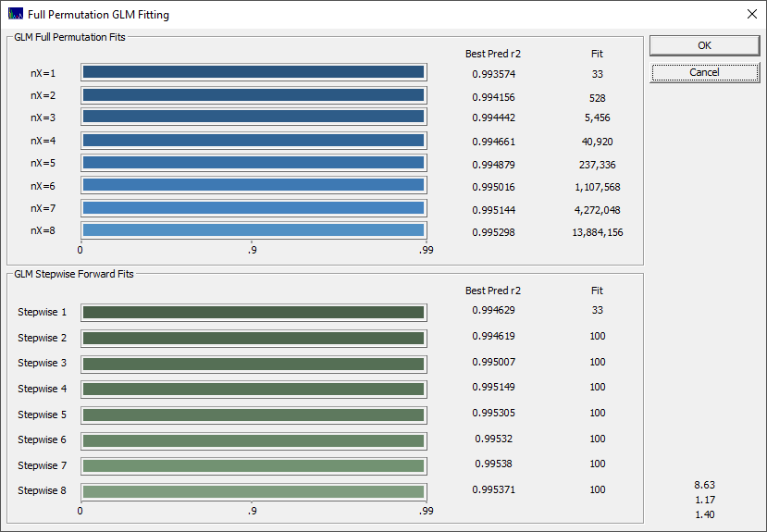Viewport: 767px width, 532px height.
Task: Click fit count 13,884,156
Action: 598,232
